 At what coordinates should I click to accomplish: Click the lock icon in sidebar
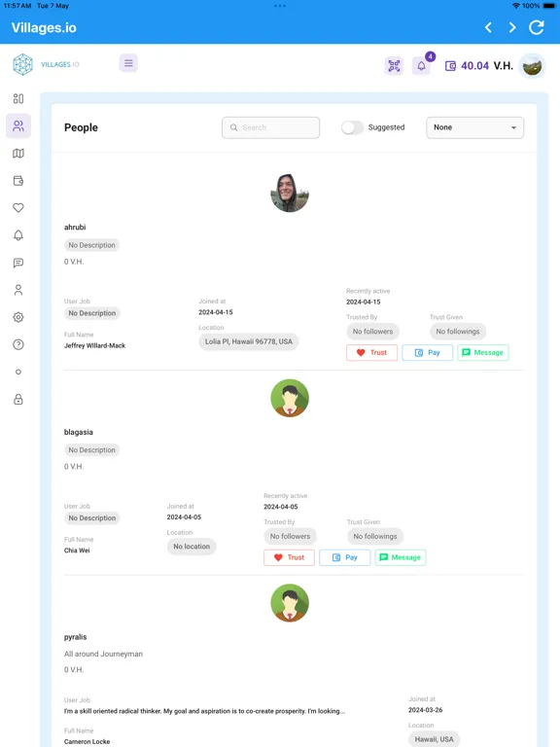pos(18,399)
